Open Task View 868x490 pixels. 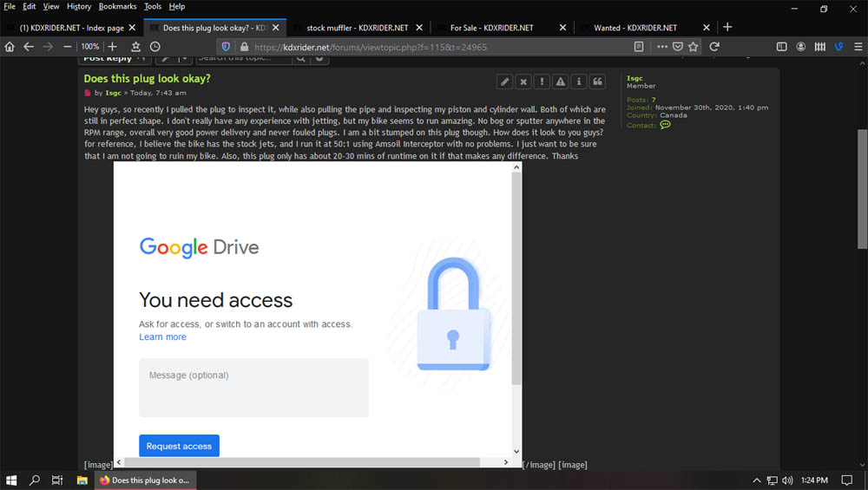point(57,480)
